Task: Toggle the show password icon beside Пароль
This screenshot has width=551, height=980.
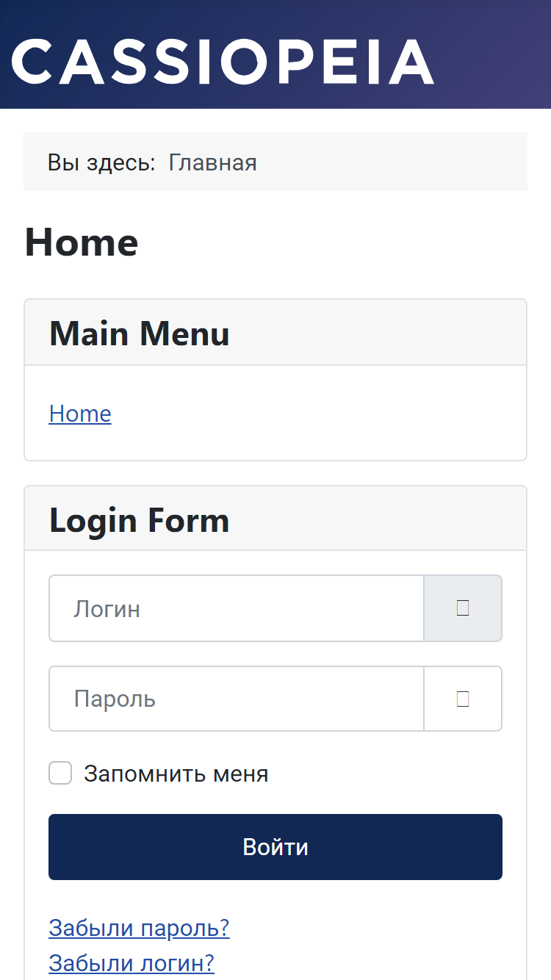Action: pos(463,699)
